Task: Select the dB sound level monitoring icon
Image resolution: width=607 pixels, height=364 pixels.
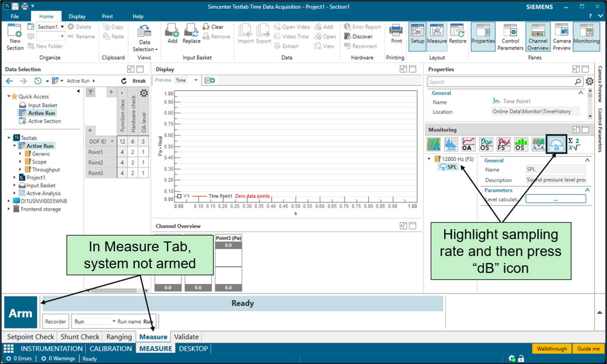Action: tap(556, 144)
